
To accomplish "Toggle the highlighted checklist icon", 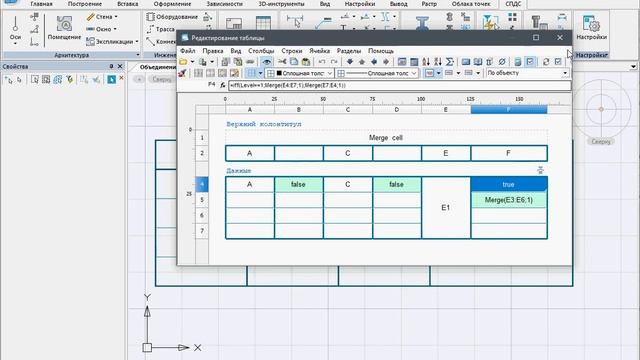I will click(x=530, y=62).
